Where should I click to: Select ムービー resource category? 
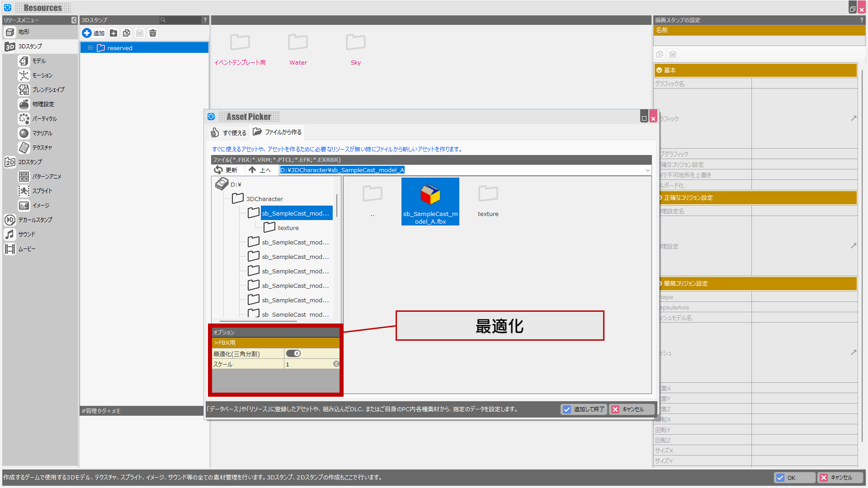[26, 249]
